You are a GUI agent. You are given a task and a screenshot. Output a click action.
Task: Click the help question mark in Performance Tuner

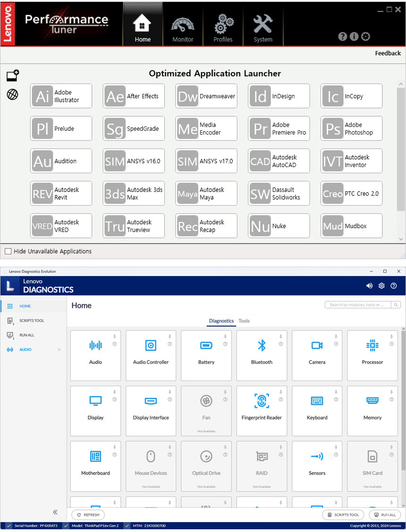[x=343, y=36]
